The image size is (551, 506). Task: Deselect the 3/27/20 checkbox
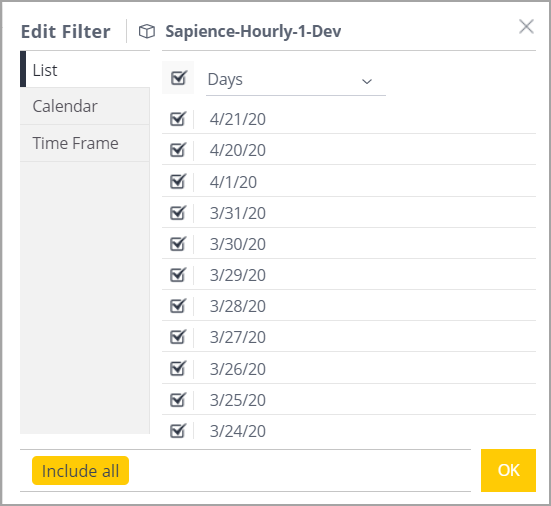178,336
